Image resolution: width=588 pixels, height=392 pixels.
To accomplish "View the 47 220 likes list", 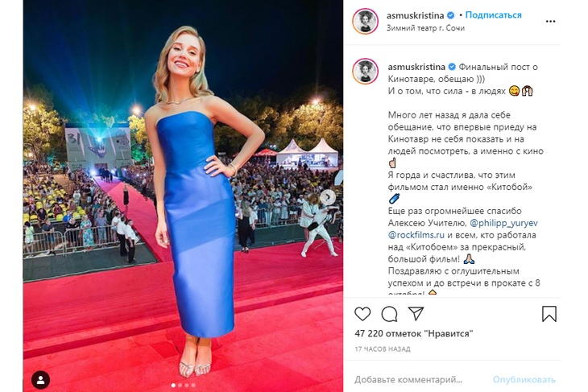I will [414, 333].
